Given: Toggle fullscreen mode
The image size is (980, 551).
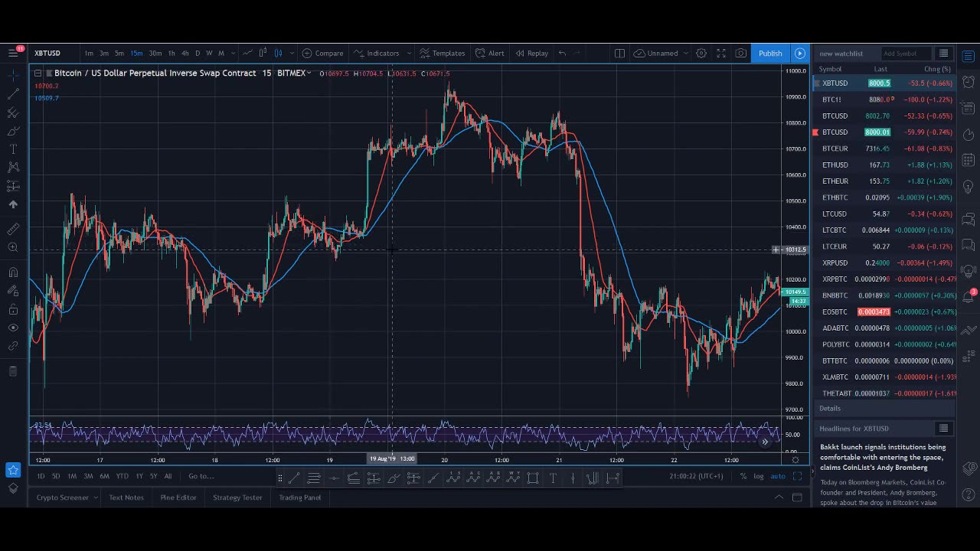Looking at the screenshot, I should point(720,53).
